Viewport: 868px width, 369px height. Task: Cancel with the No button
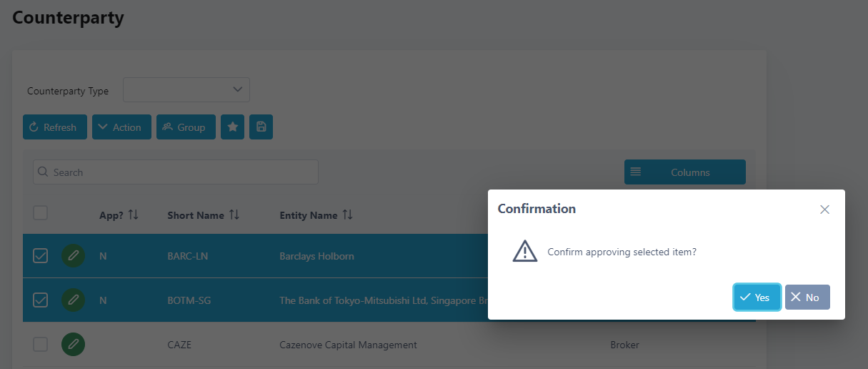tap(807, 297)
